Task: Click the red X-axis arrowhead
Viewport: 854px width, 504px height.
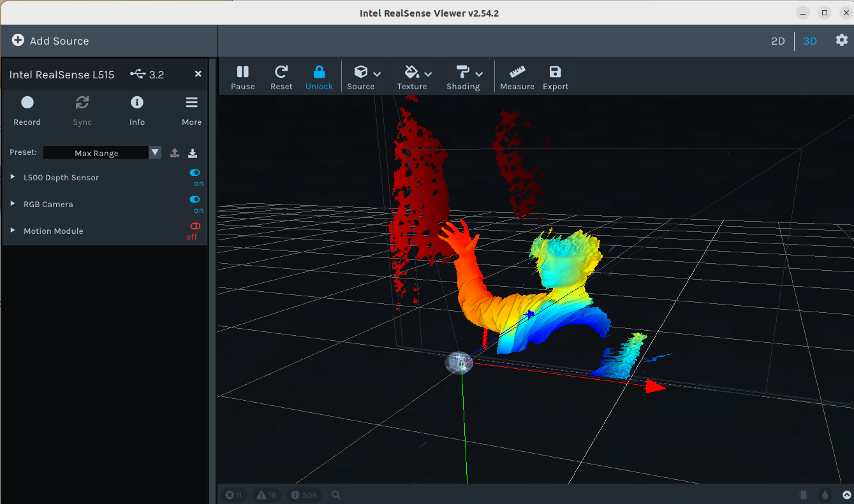Action: [656, 385]
